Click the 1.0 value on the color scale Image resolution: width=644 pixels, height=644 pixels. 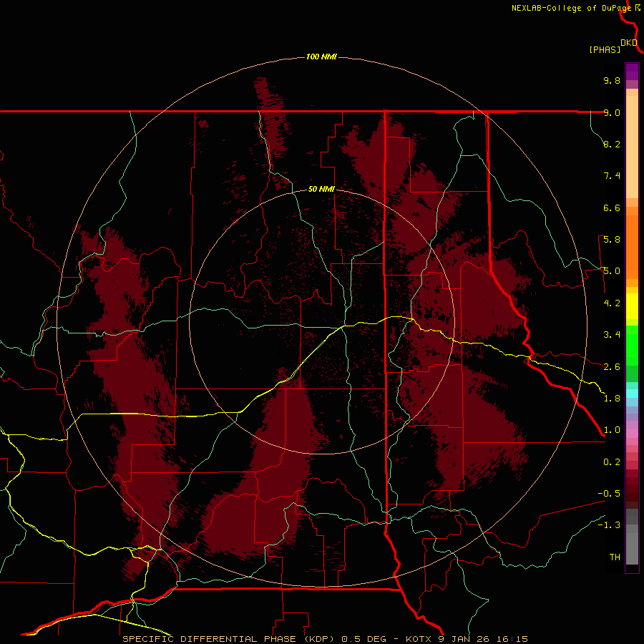612,430
